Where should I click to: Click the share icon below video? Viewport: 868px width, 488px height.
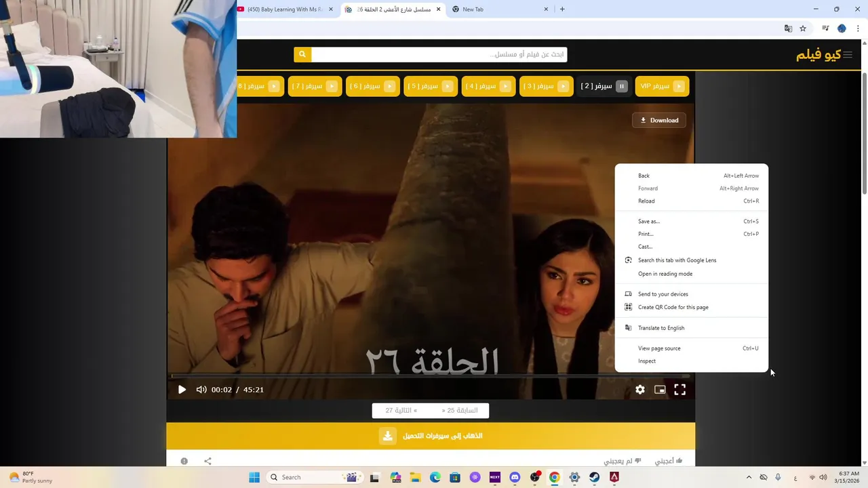tap(208, 461)
